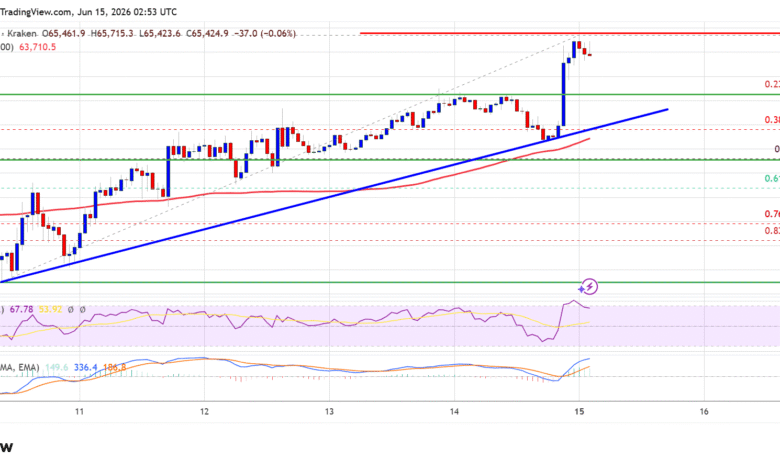Select the 'Kraken' exchange label
The width and height of the screenshot is (780, 470).
[22, 33]
